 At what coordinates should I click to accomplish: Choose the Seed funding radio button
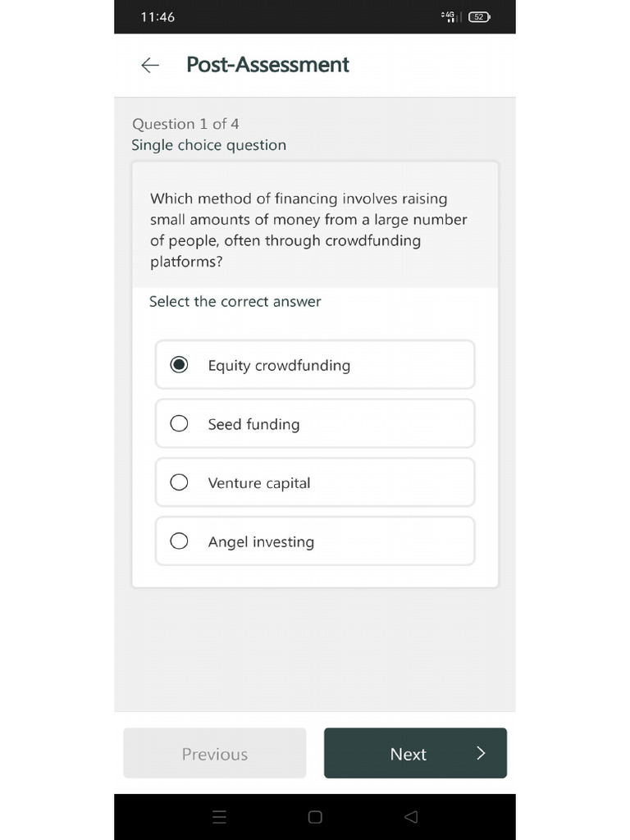(x=179, y=423)
